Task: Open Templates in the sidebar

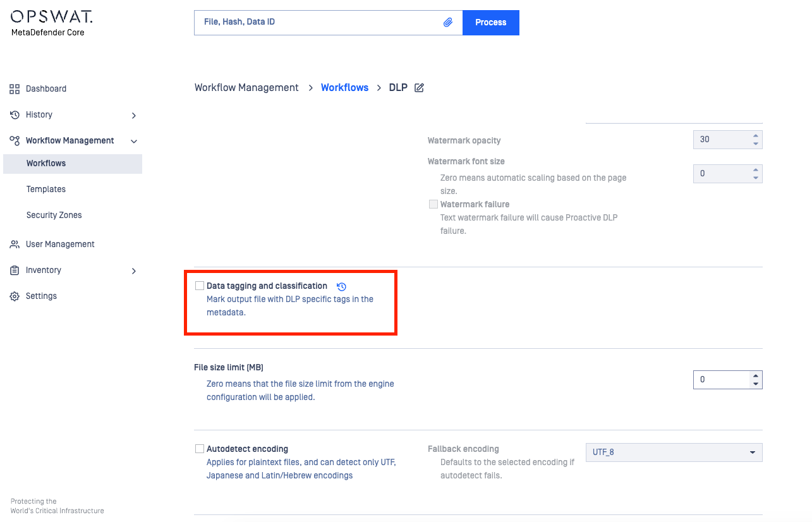Action: coord(46,189)
